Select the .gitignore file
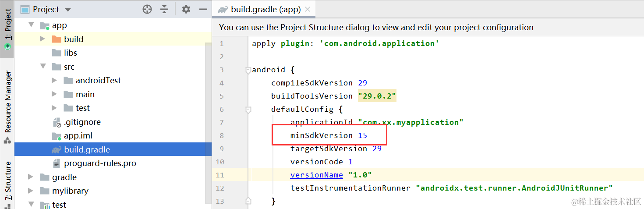Viewport: 644px width, 209px height. tap(82, 122)
